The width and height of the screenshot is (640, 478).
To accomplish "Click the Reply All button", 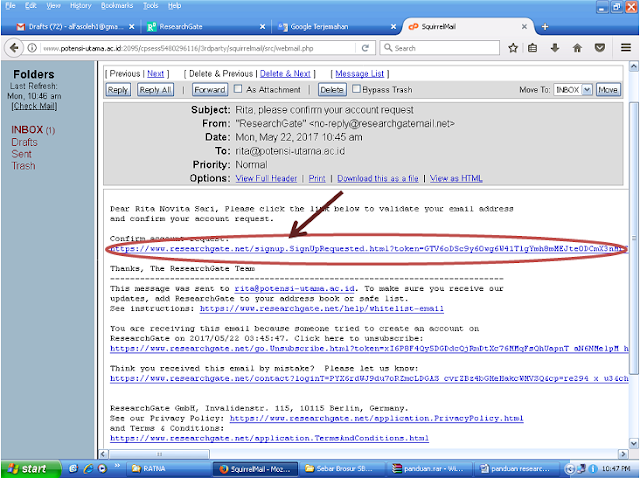I will coord(155,90).
